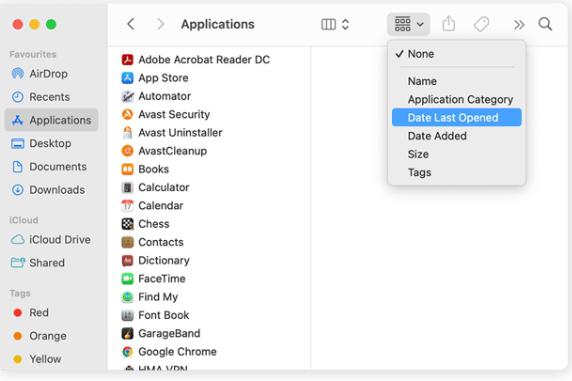
Task: Select the Contacts app icon
Action: click(x=127, y=242)
